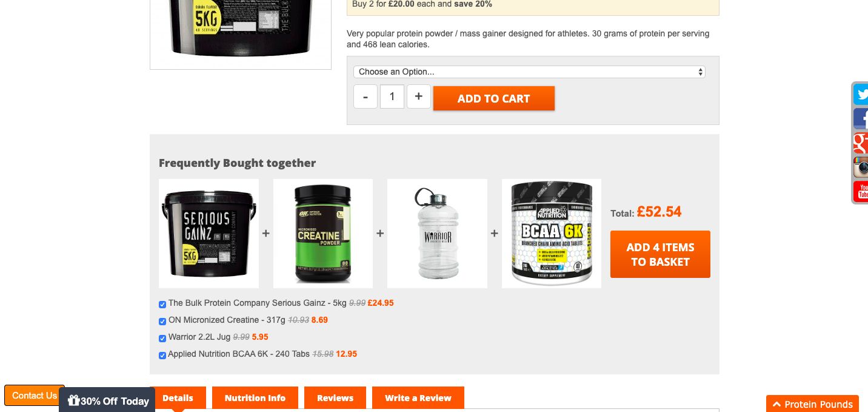Switch to the Reviews tab

pyautogui.click(x=335, y=398)
